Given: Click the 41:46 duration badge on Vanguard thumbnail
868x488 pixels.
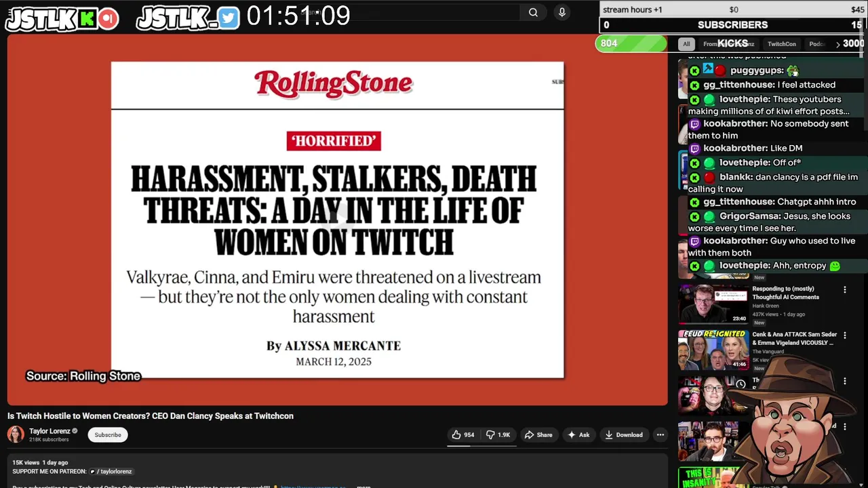Looking at the screenshot, I should [738, 364].
